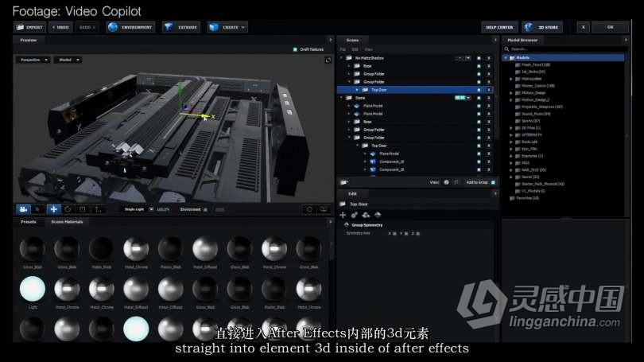Open the Perspective view dropdown

[x=33, y=60]
